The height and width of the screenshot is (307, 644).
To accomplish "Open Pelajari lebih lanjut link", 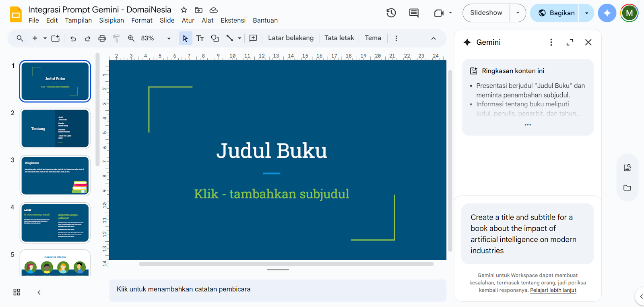I will click(553, 290).
